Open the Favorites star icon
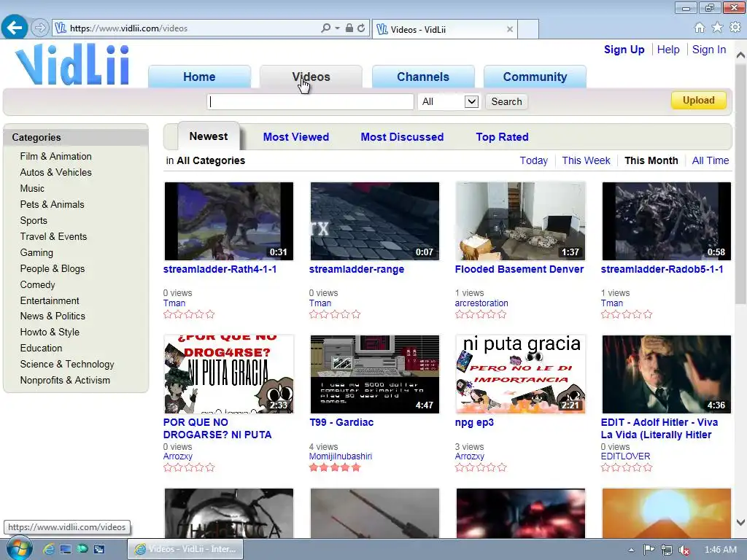This screenshot has width=747, height=560. 717,28
